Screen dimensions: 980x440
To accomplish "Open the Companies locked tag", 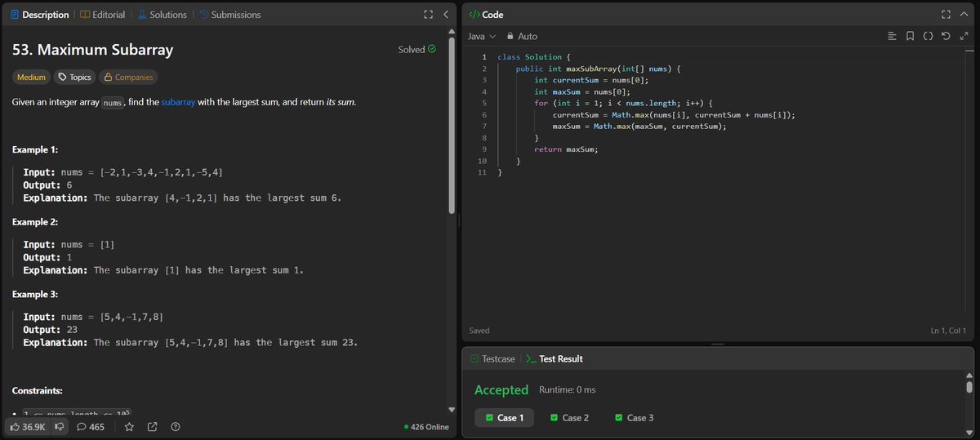I will (128, 77).
